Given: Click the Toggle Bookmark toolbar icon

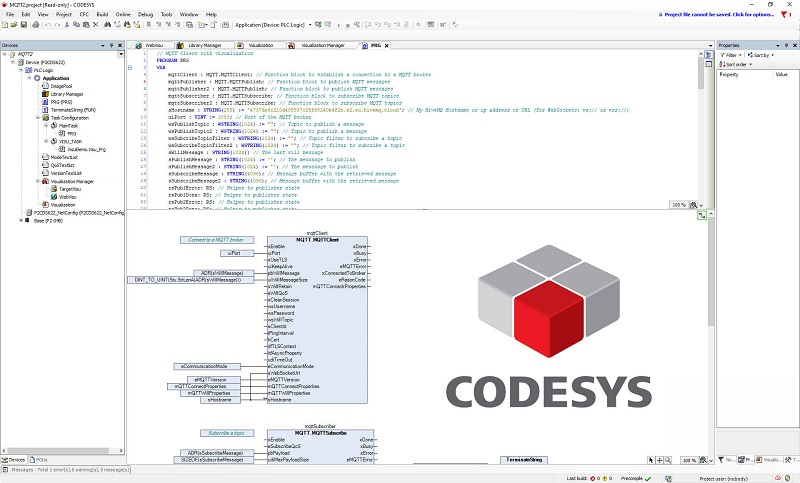Looking at the screenshot, I should 149,24.
